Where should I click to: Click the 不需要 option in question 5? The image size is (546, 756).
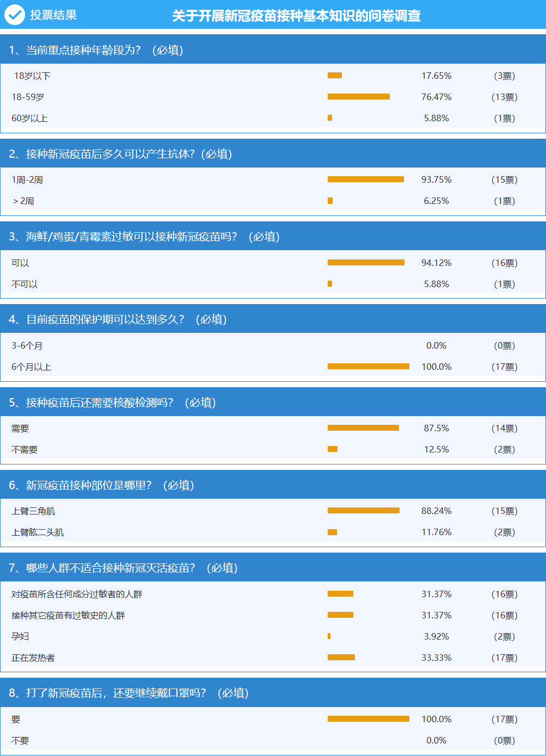click(24, 450)
